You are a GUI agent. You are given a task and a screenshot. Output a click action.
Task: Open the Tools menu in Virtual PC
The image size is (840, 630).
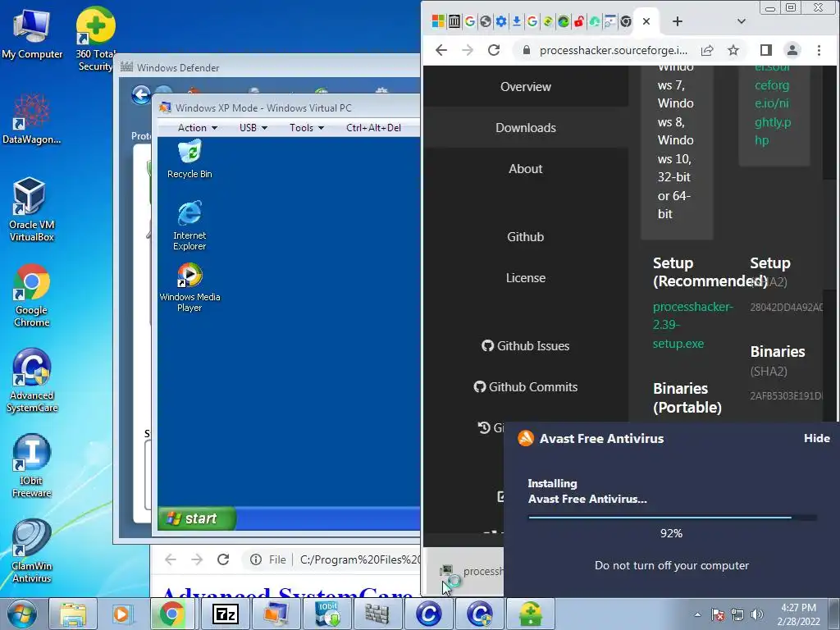point(307,127)
